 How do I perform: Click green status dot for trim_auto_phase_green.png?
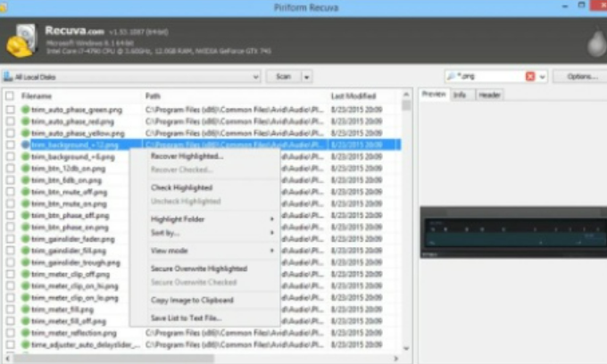[x=26, y=109]
